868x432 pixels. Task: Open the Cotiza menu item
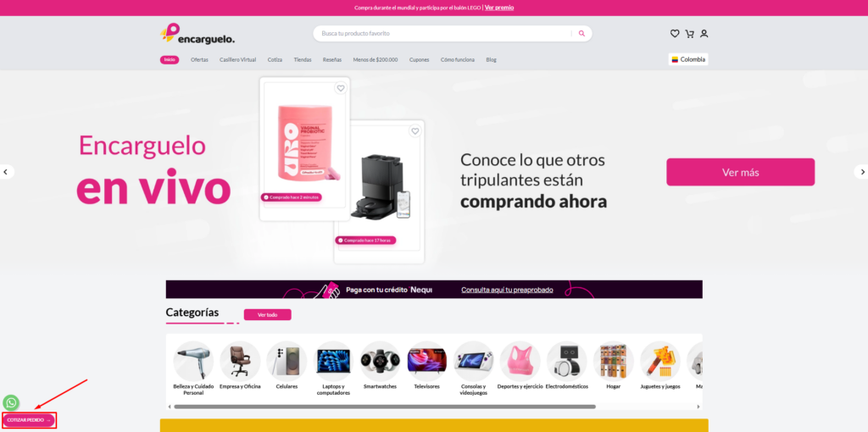(x=275, y=60)
